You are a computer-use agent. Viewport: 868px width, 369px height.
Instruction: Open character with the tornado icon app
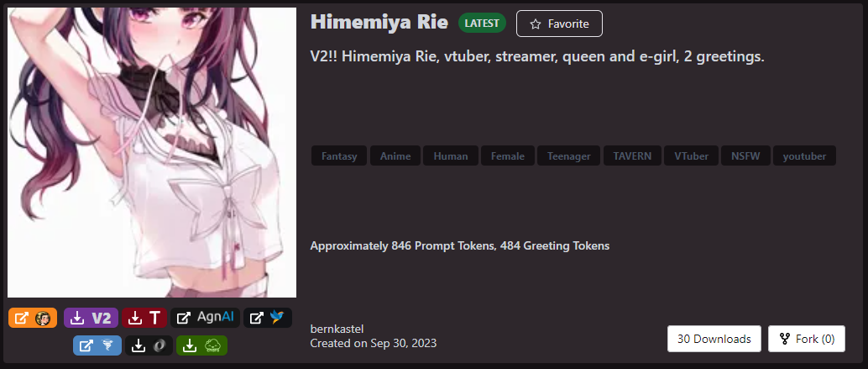click(97, 345)
